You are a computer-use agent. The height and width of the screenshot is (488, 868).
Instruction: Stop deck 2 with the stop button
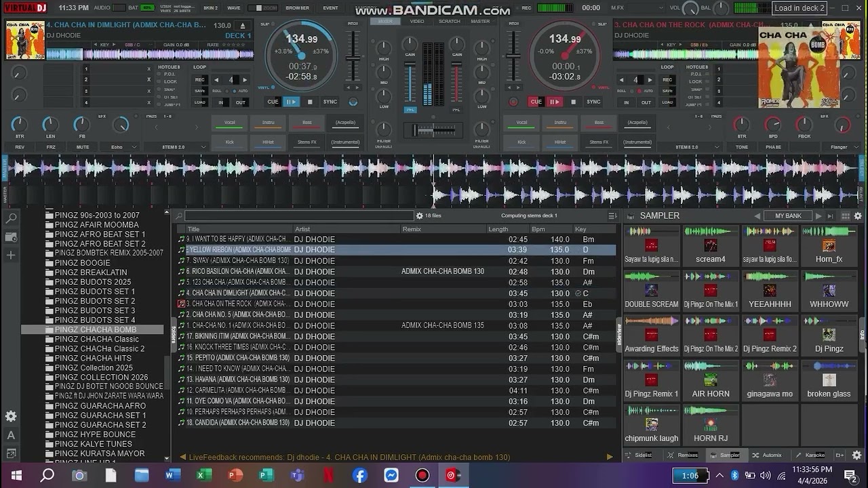573,102
